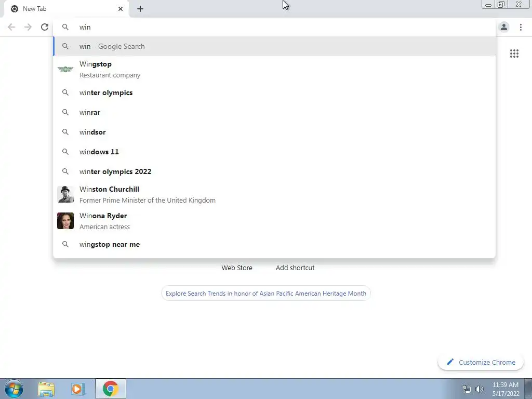
Task: Select 'winrar' search suggestion
Action: (274, 112)
